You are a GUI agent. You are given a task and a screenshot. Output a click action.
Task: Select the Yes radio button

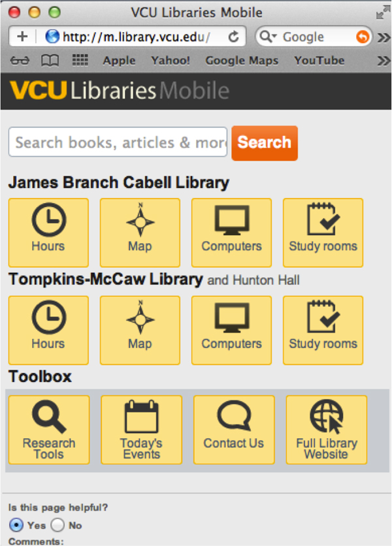(x=17, y=525)
